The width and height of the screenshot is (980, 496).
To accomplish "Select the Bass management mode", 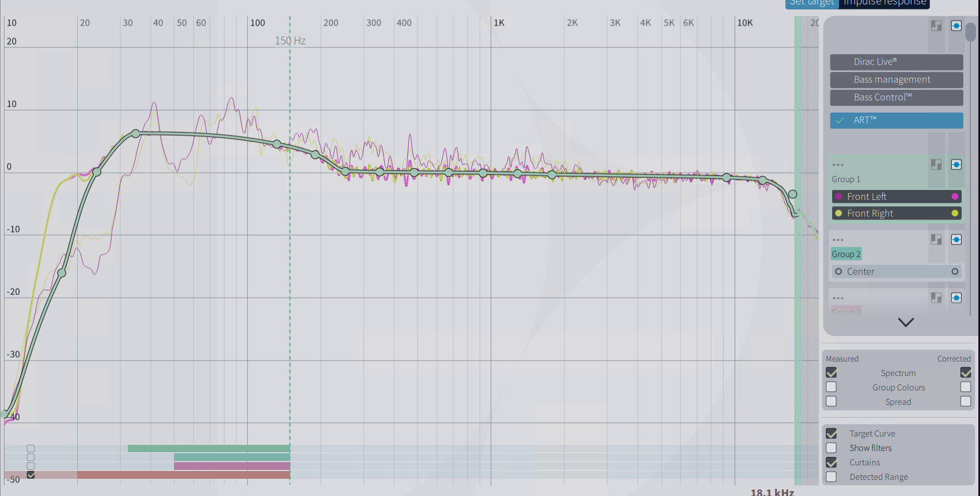I will 896,79.
